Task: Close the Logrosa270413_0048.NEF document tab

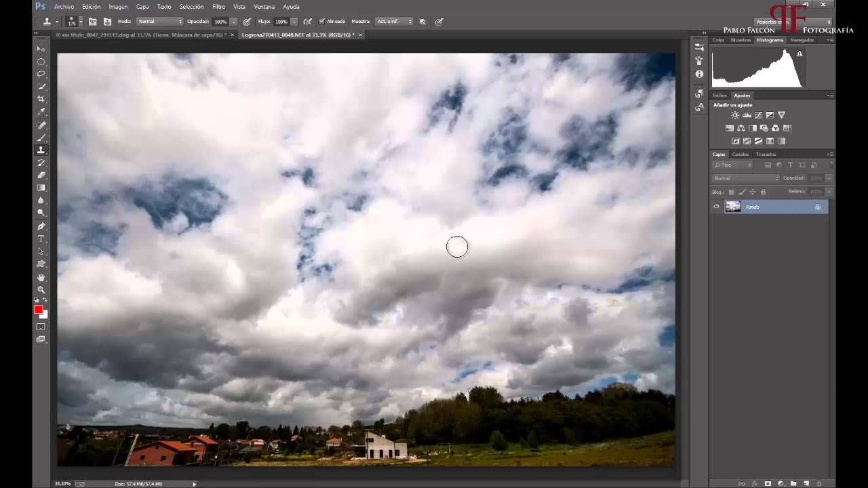Action: click(x=360, y=35)
